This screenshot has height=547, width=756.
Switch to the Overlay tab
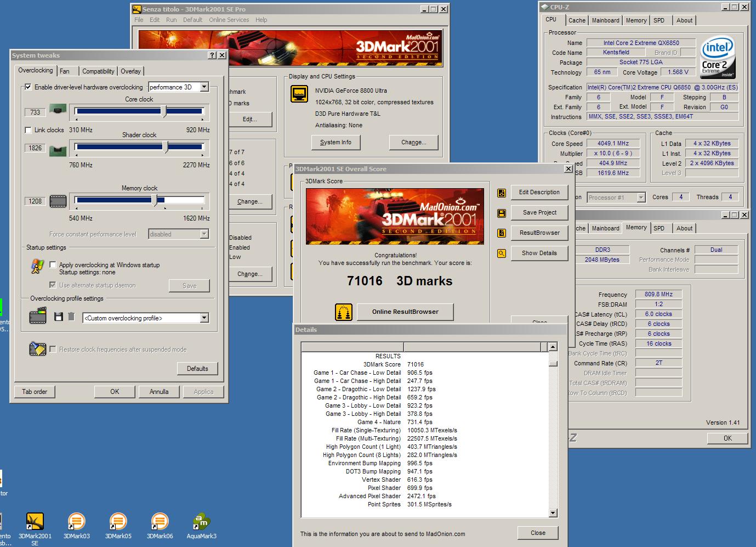pyautogui.click(x=130, y=71)
